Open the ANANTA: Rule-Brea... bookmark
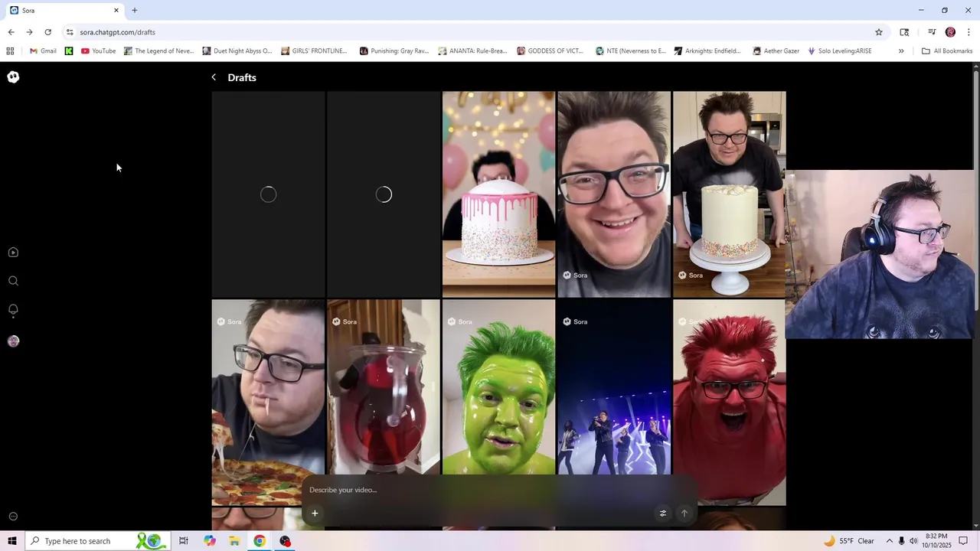 472,51
